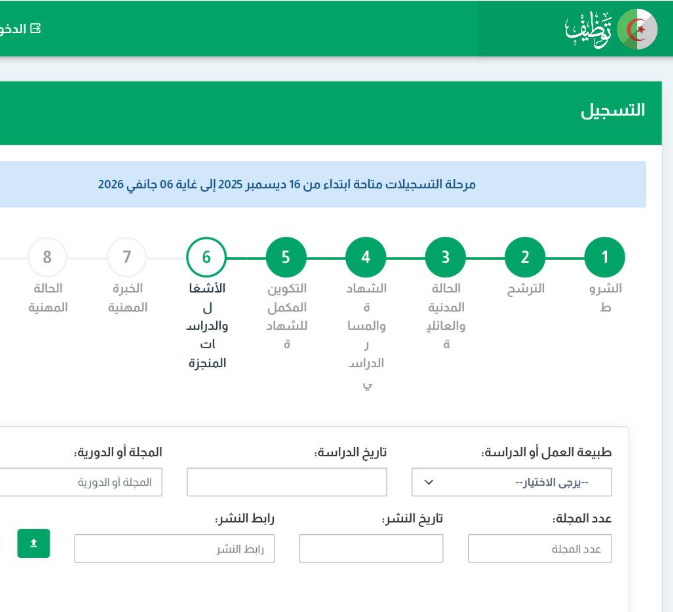The height and width of the screenshot is (612, 673).
Task: Select step 8 الحالة المهنية
Action: [x=47, y=257]
